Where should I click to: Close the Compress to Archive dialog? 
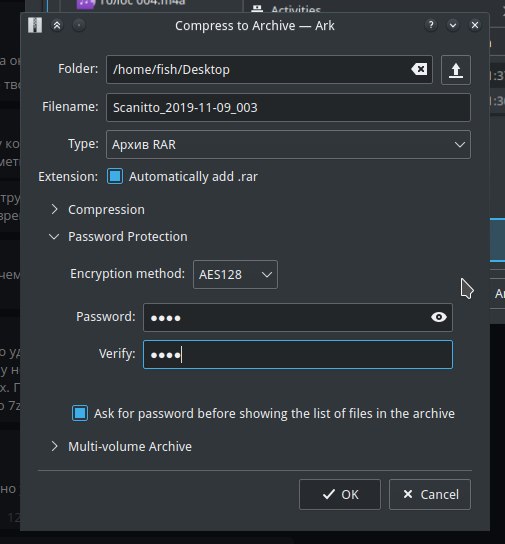(475, 25)
